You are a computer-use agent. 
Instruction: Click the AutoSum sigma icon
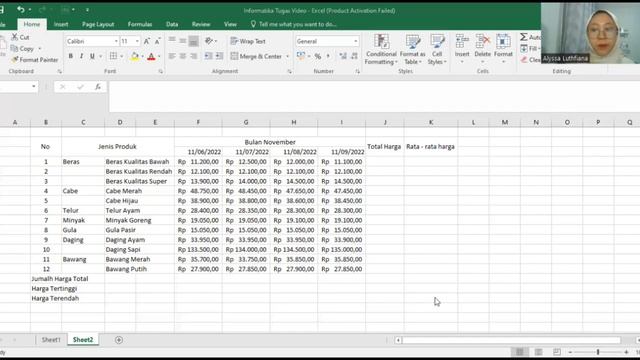tap(524, 37)
